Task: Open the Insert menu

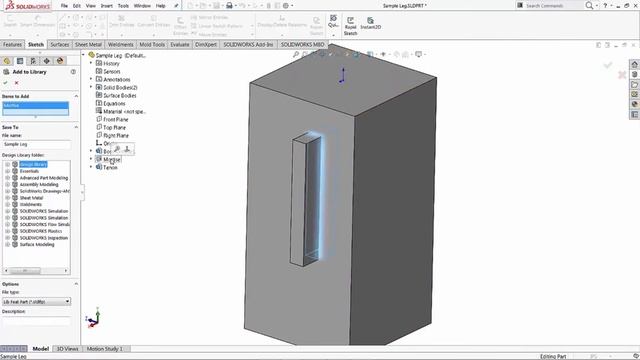Action: [x=107, y=6]
